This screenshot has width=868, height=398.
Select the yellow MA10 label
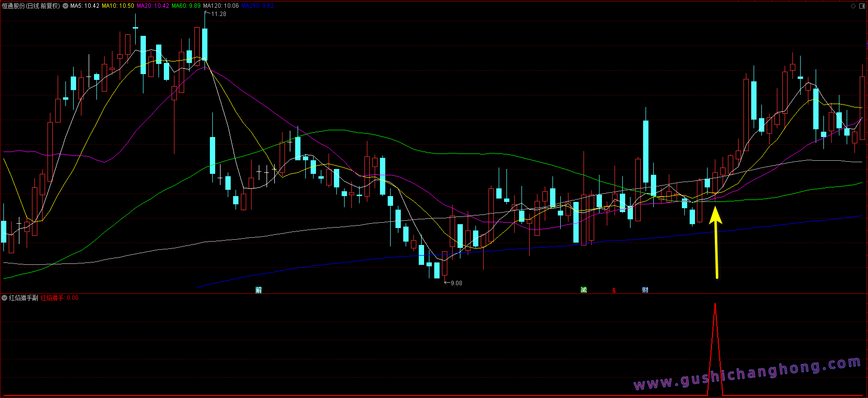tap(118, 6)
